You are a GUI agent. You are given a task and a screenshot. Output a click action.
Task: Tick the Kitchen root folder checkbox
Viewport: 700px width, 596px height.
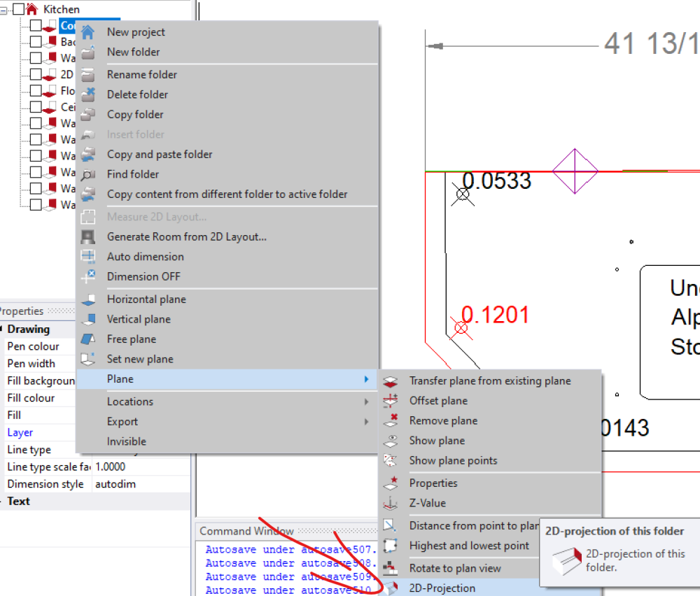point(19,9)
